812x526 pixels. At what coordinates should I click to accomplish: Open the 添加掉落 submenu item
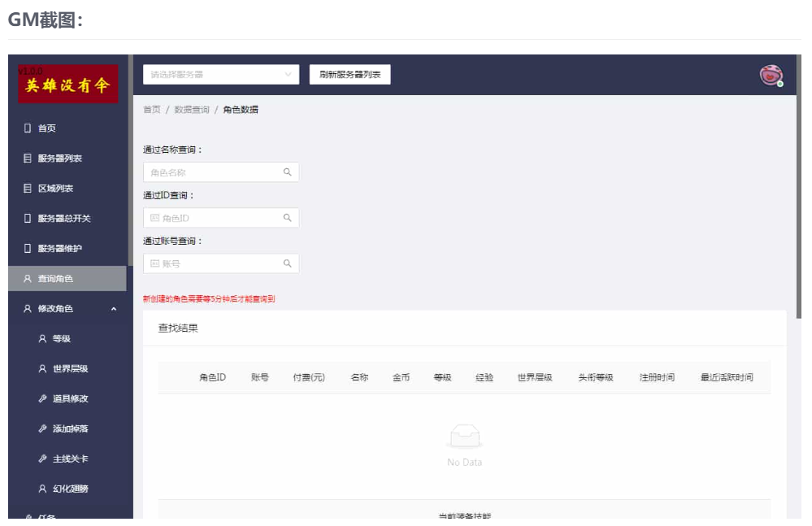point(67,428)
